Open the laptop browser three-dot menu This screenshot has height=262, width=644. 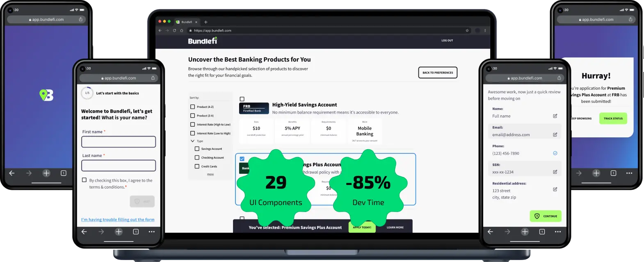coord(485,30)
